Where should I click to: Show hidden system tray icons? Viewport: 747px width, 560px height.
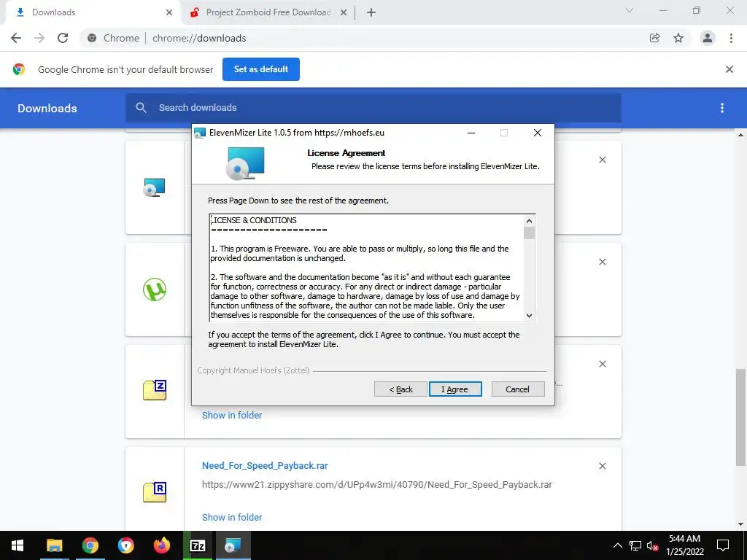617,545
